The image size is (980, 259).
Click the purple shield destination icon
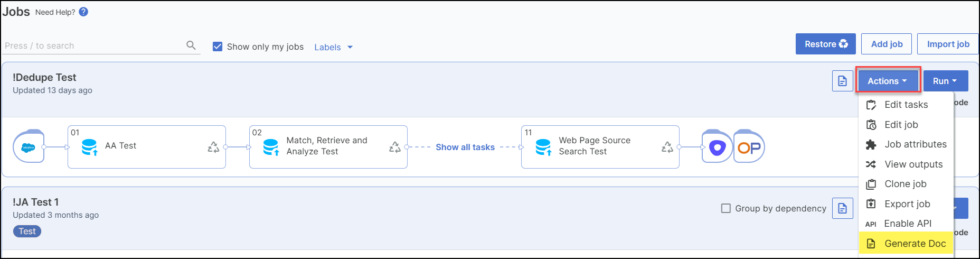tap(717, 147)
